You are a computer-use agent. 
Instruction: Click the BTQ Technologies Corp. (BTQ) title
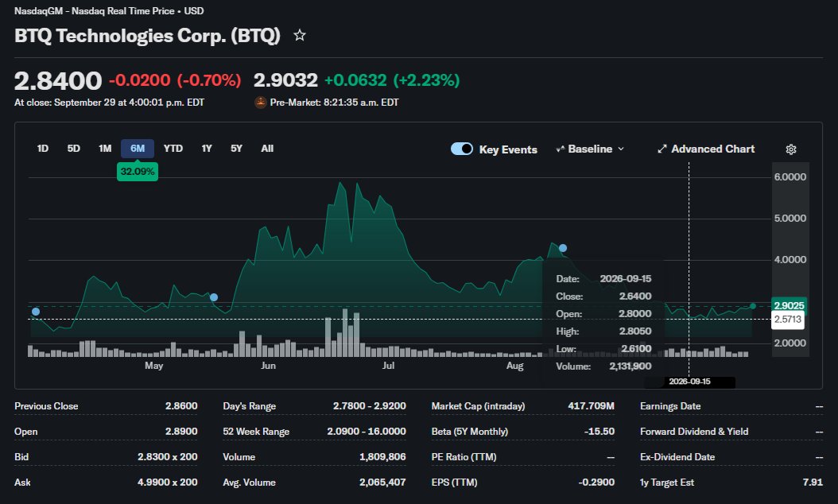click(x=148, y=36)
